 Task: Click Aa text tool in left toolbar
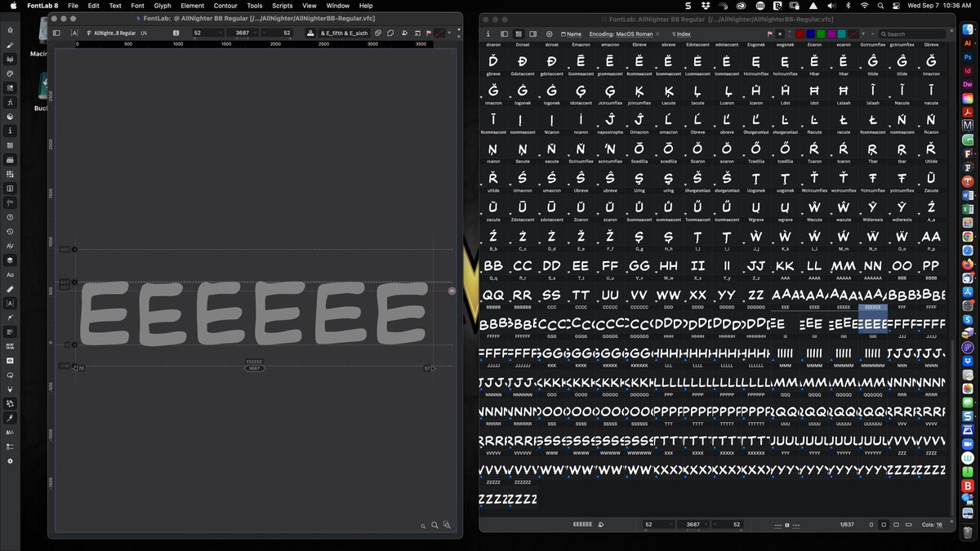[11, 274]
